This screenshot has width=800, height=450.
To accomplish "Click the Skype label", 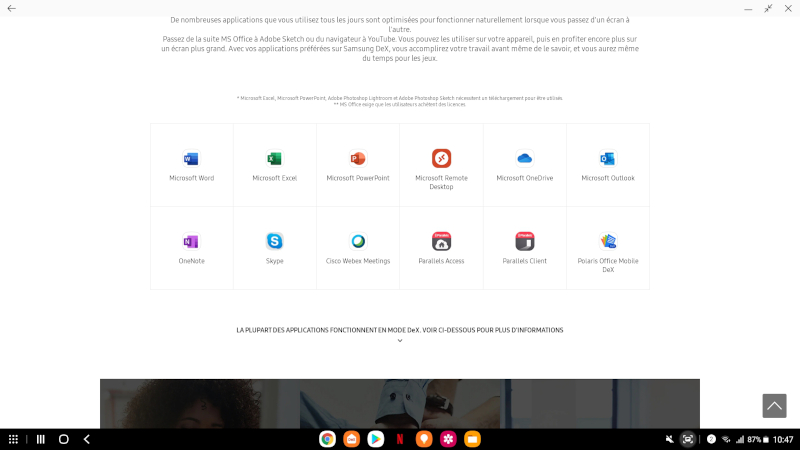I will tap(274, 261).
